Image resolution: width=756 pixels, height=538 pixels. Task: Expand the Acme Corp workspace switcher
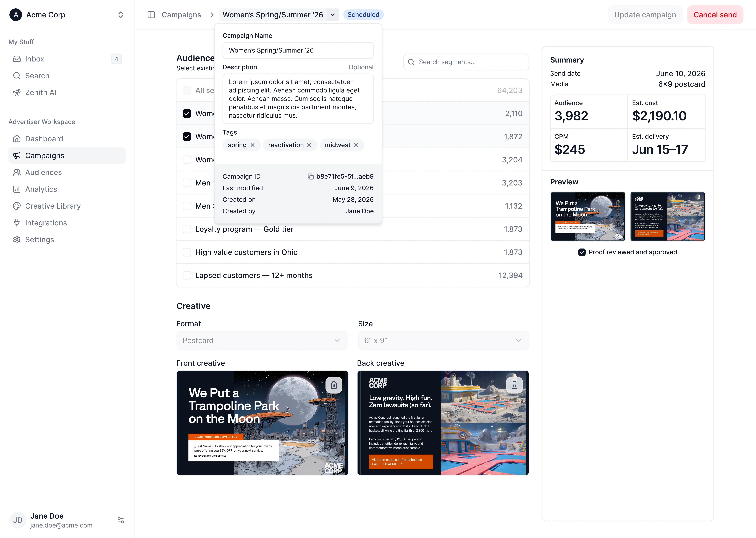click(121, 15)
